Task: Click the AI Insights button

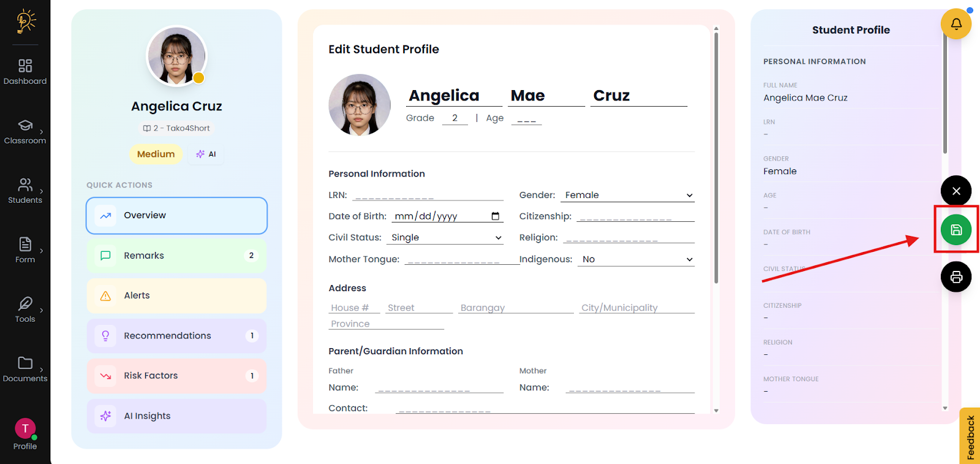Action: [x=176, y=416]
